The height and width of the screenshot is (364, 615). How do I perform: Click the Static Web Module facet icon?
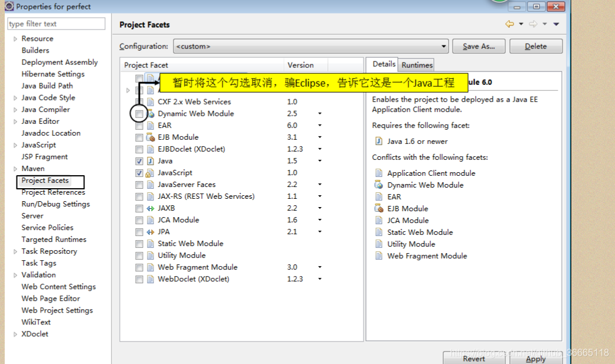(x=151, y=244)
